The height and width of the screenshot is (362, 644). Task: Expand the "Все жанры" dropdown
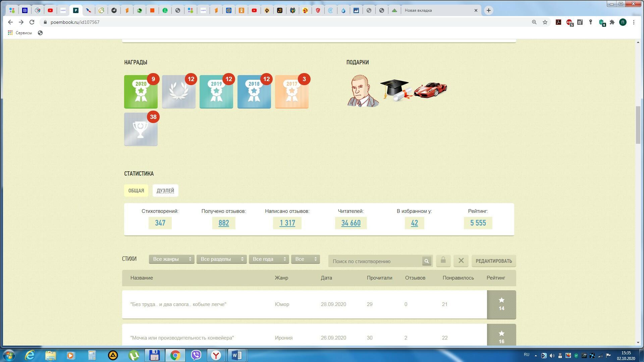[171, 259]
